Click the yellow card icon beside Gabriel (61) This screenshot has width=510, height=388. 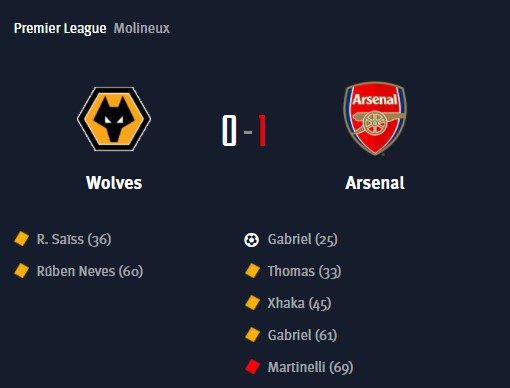(x=252, y=335)
